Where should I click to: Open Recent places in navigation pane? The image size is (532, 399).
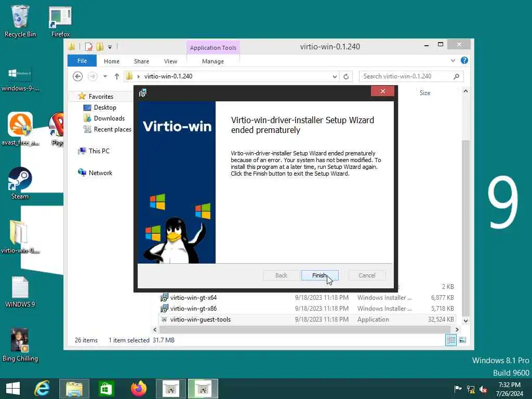(x=107, y=129)
